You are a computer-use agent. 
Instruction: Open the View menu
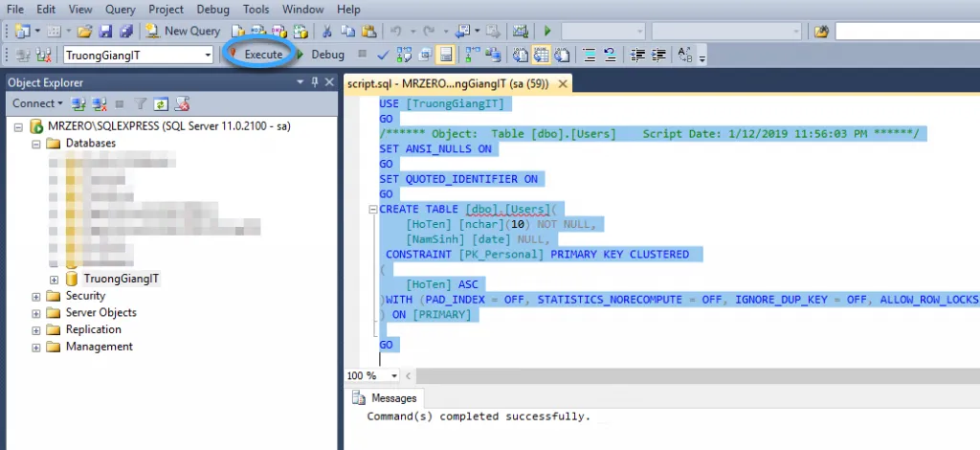click(x=80, y=10)
